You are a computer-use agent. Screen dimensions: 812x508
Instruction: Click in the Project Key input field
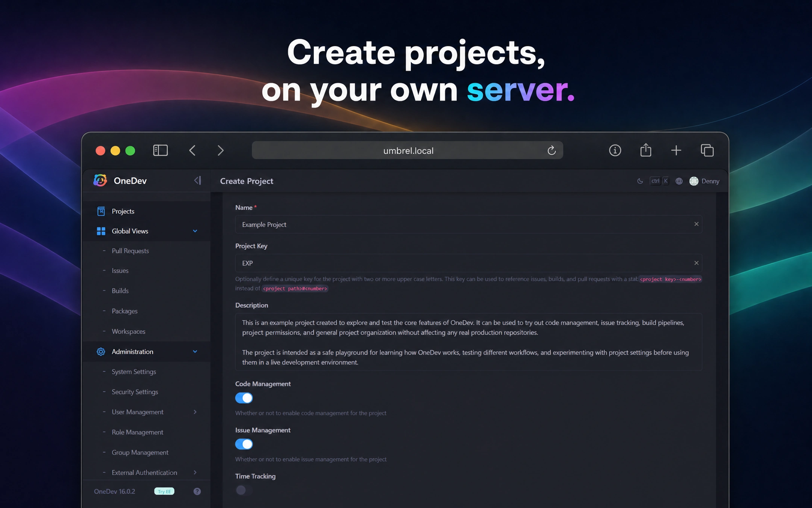click(468, 263)
